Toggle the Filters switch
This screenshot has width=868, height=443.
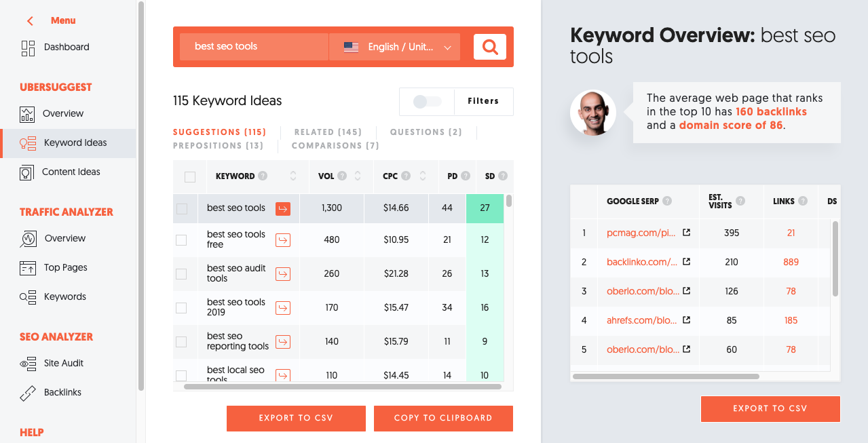(427, 101)
